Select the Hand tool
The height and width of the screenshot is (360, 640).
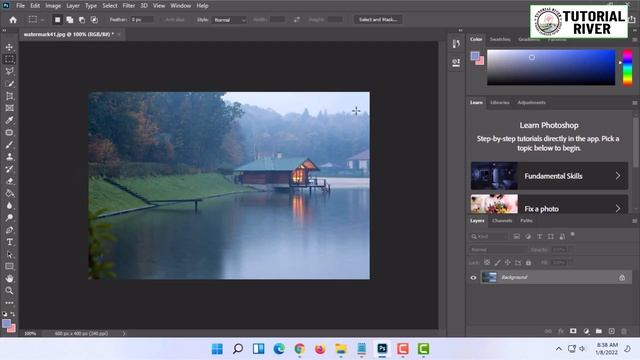pyautogui.click(x=9, y=278)
